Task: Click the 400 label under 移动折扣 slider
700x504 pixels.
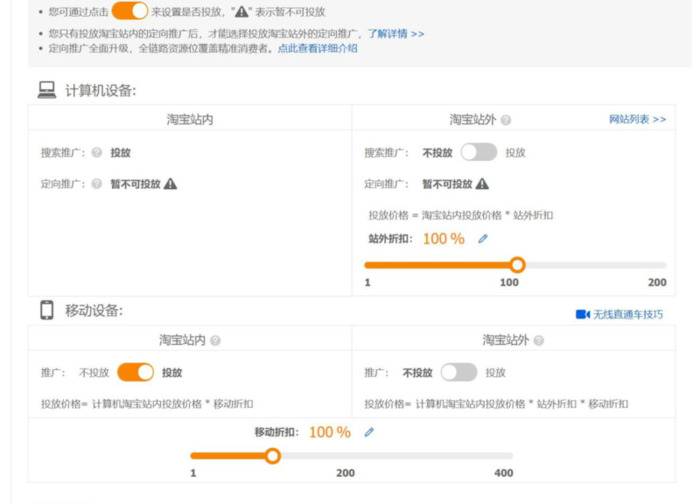Action: tap(504, 473)
